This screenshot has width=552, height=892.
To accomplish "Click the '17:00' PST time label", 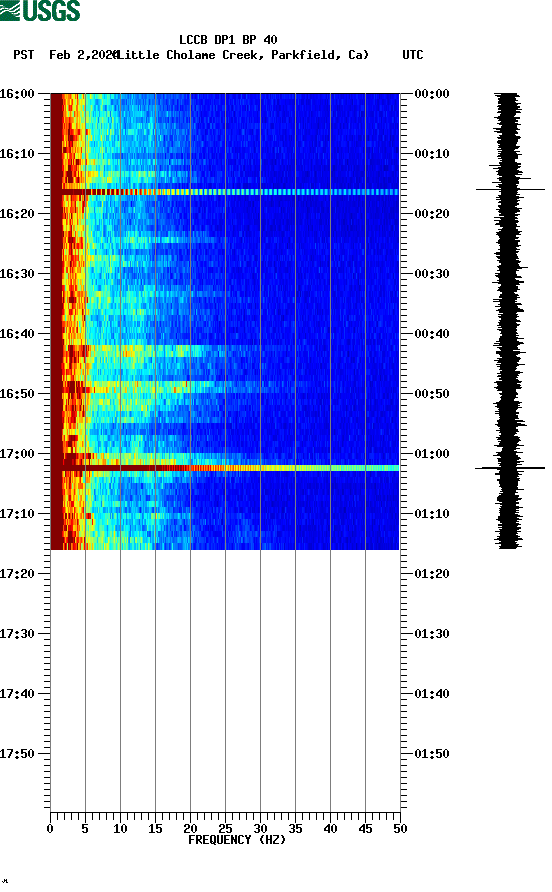I will [x=17, y=454].
